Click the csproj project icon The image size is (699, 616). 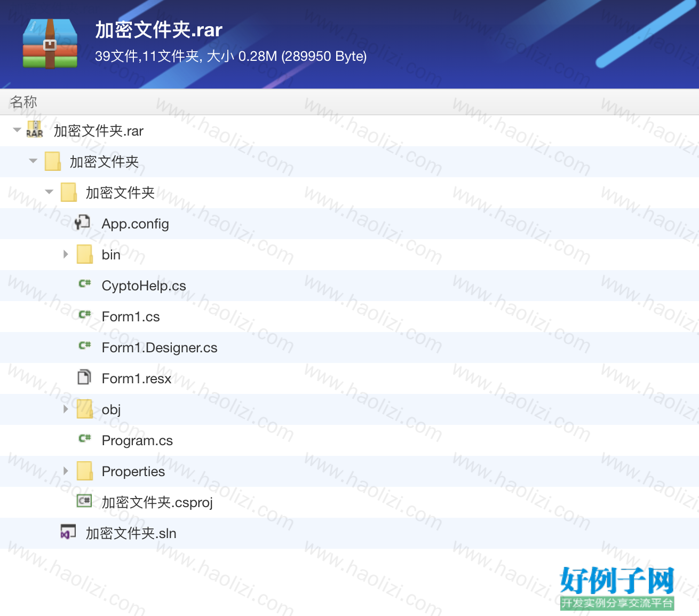84,501
